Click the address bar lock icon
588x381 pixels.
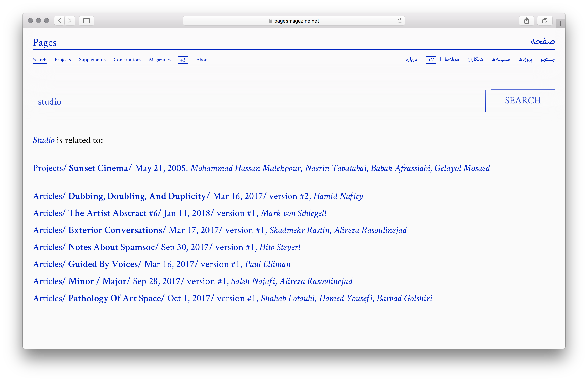point(270,21)
